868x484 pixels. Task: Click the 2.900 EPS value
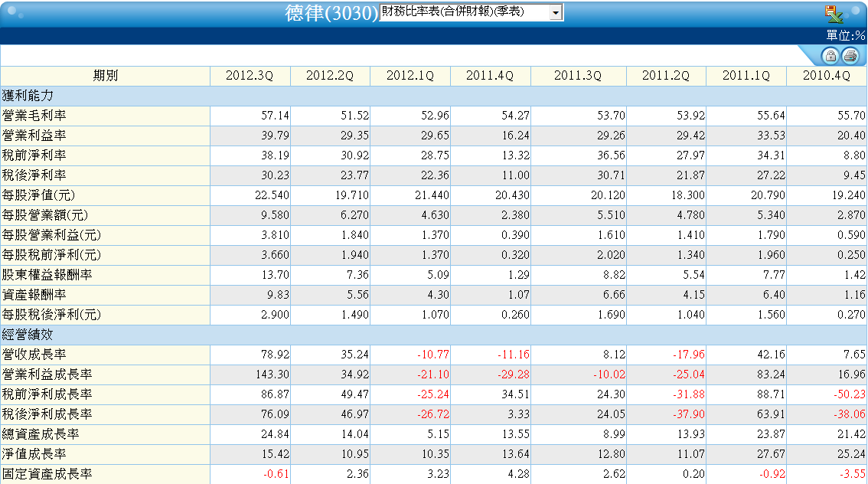(275, 315)
